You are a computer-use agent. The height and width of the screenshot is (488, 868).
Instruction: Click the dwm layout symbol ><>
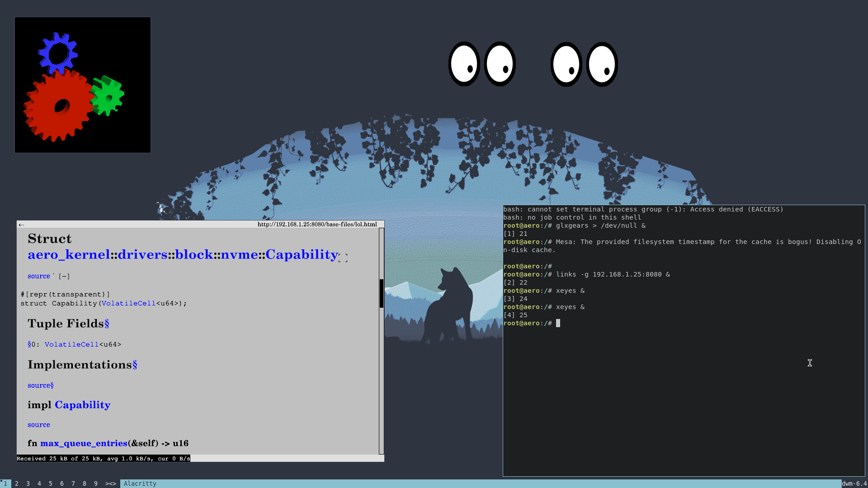(x=110, y=483)
